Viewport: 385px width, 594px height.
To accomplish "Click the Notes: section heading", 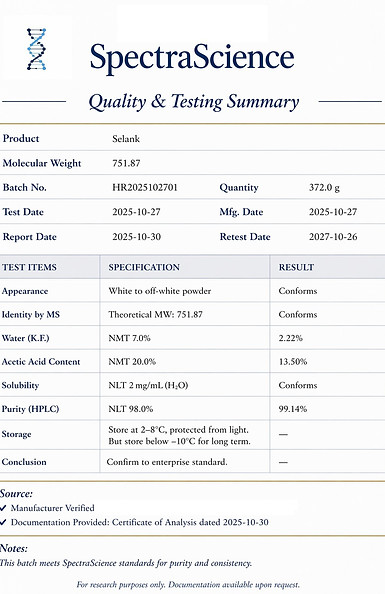I will [14, 549].
